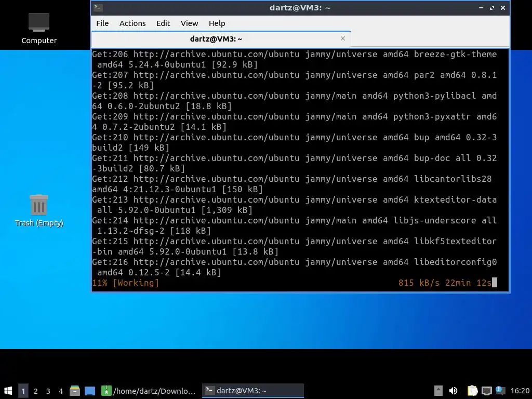Open the Actions menu

tap(132, 23)
